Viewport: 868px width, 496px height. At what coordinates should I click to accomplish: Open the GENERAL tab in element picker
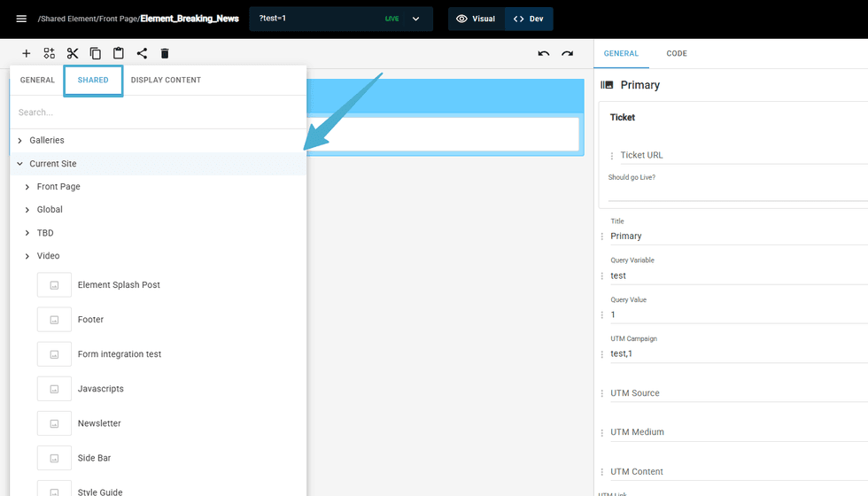(x=37, y=80)
